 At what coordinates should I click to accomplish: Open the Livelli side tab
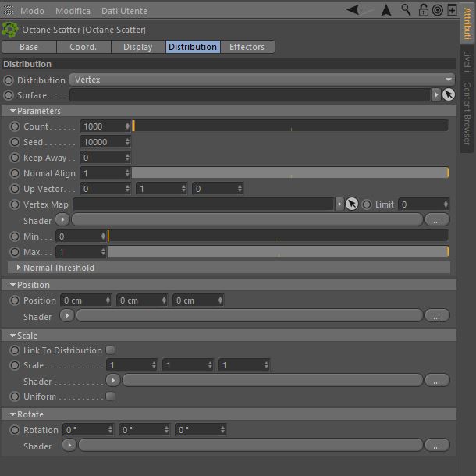pyautogui.click(x=467, y=61)
